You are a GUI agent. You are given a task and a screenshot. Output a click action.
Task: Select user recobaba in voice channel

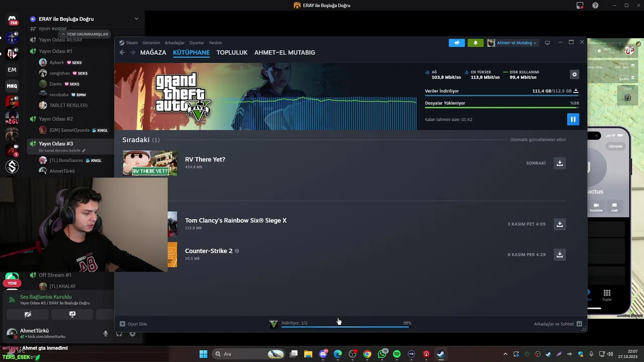click(59, 95)
